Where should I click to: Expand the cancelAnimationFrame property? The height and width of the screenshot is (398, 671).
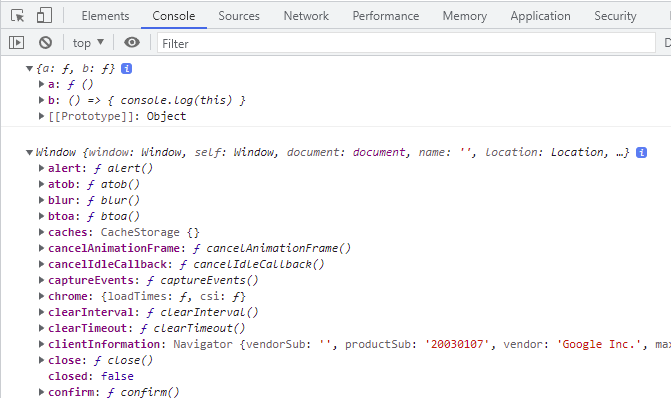point(42,248)
